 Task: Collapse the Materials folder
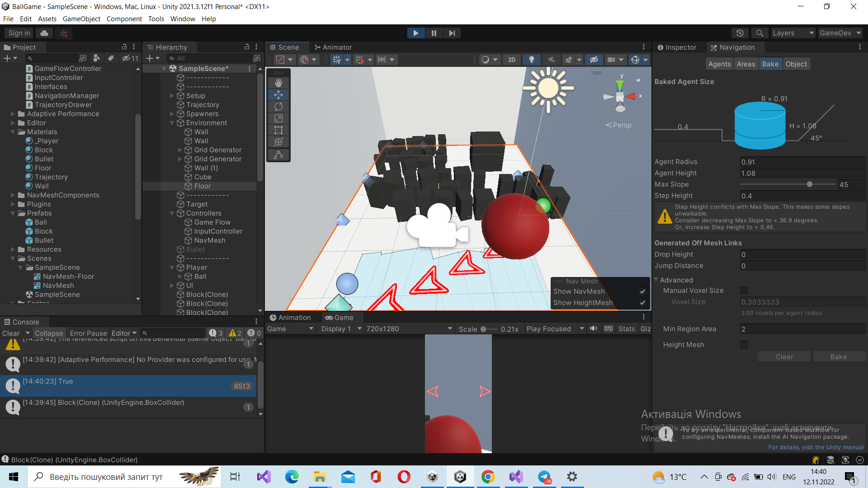13,132
